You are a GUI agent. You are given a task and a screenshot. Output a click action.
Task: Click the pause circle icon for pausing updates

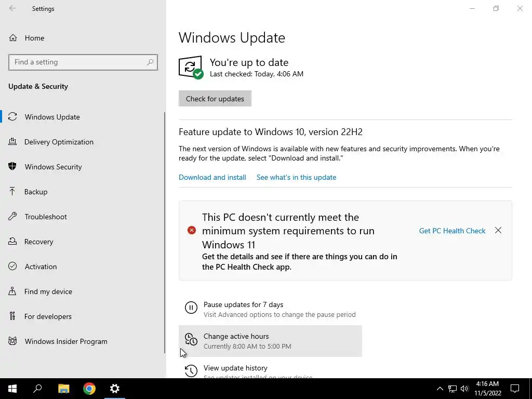[x=191, y=308]
